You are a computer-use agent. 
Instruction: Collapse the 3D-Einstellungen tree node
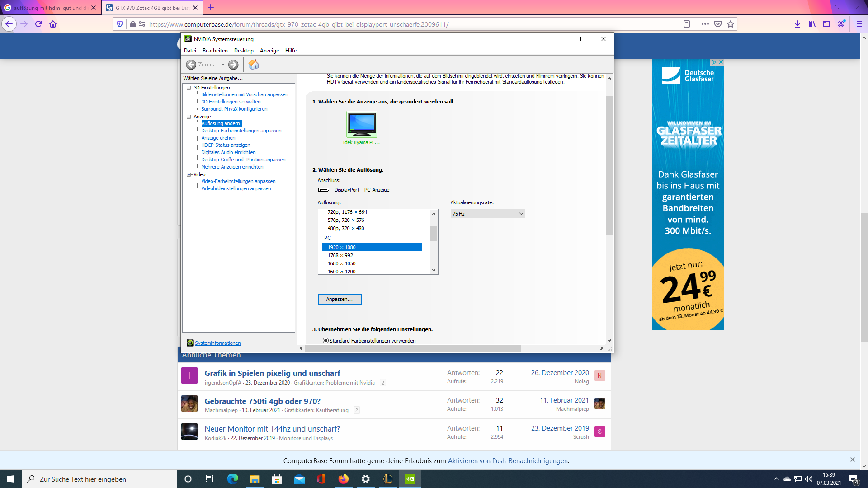click(x=189, y=88)
